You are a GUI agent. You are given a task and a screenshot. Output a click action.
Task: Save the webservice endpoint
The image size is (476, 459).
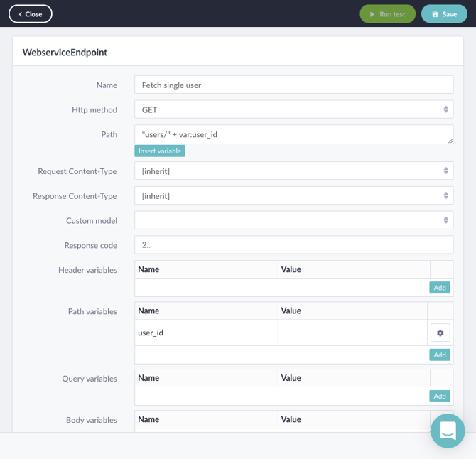(444, 14)
